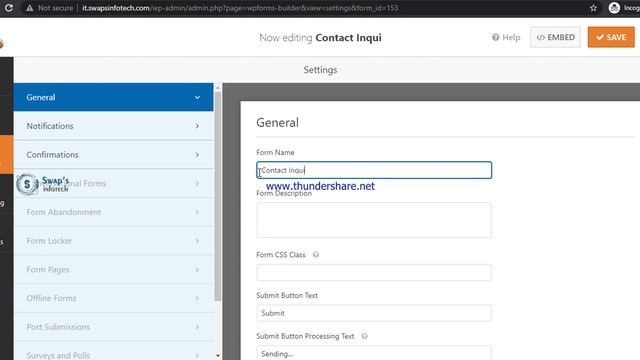Click the Form Name input field
This screenshot has height=360, width=640.
[374, 170]
